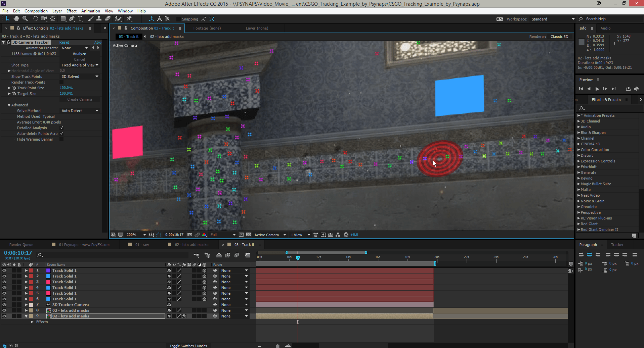Open Workspace Standard dropdown
The height and width of the screenshot is (348, 644).
coord(553,19)
